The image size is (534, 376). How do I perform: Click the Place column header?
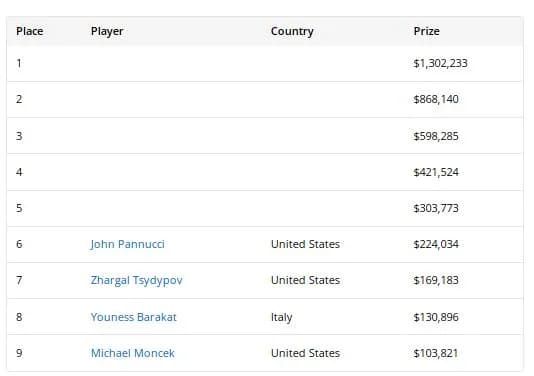point(30,31)
